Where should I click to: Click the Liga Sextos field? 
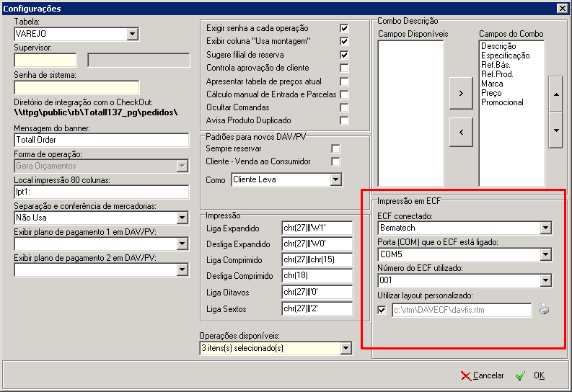[x=317, y=308]
